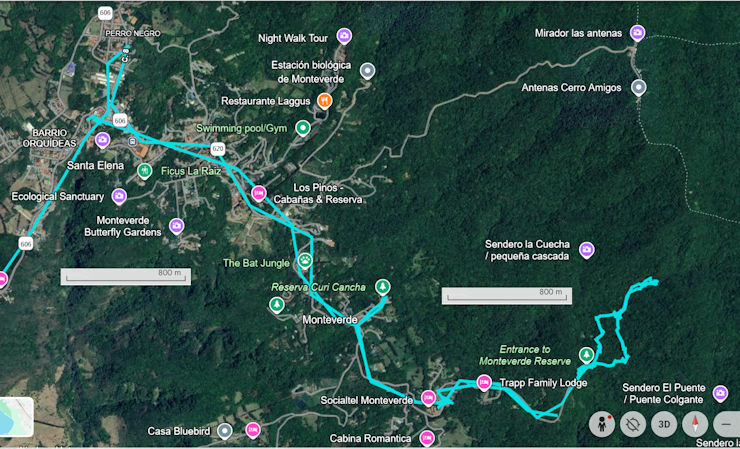Open the Trapp Family Lodge hotel marker
The height and width of the screenshot is (449, 740).
click(x=483, y=382)
